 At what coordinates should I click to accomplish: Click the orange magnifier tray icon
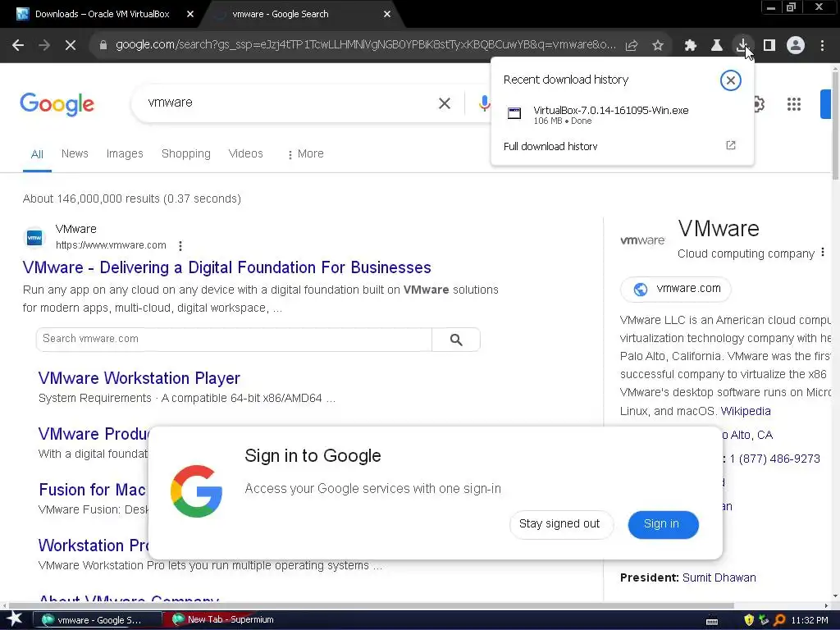779,620
